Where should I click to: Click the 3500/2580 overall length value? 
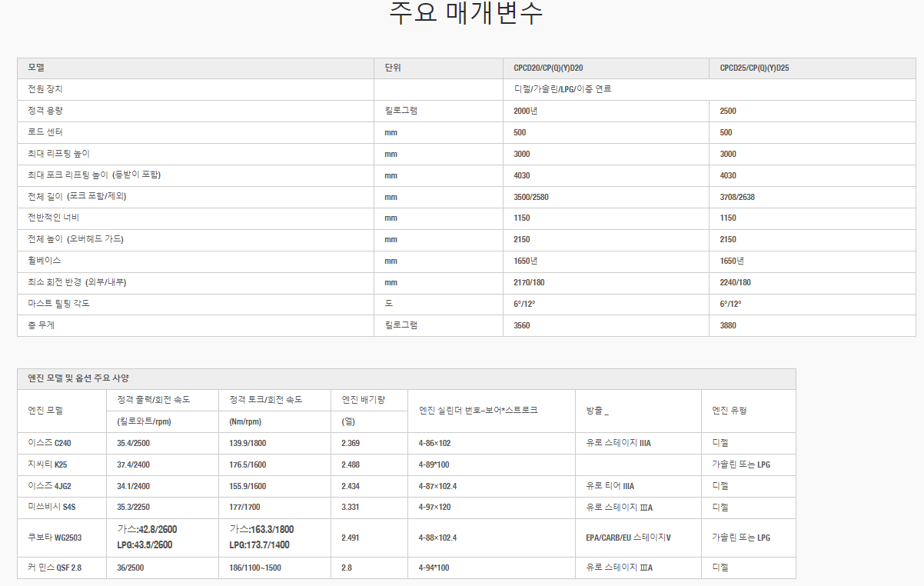point(531,197)
